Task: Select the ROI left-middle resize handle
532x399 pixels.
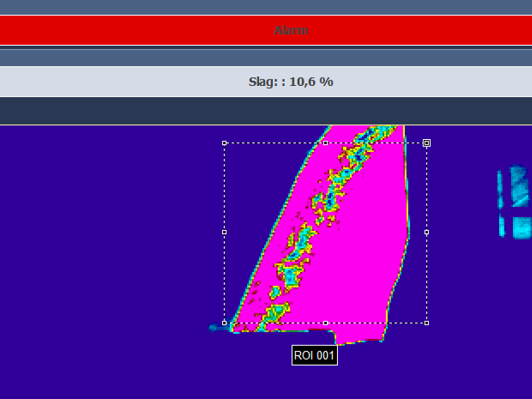Action: (x=224, y=232)
